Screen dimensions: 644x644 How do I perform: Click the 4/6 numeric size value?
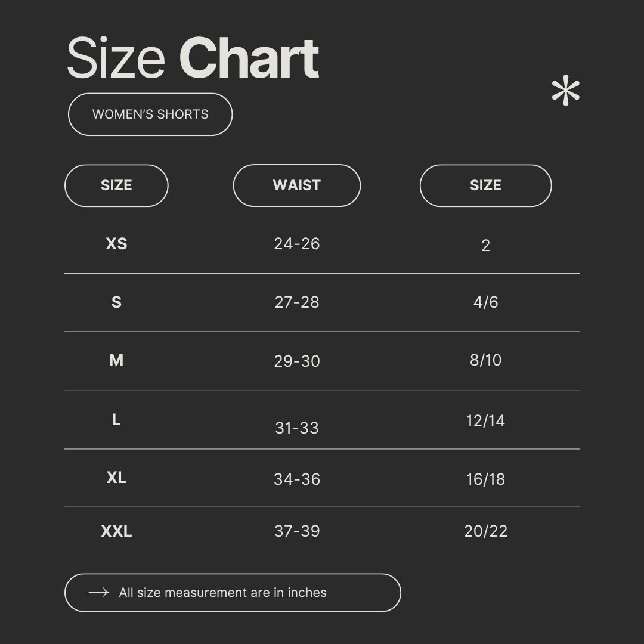485,302
